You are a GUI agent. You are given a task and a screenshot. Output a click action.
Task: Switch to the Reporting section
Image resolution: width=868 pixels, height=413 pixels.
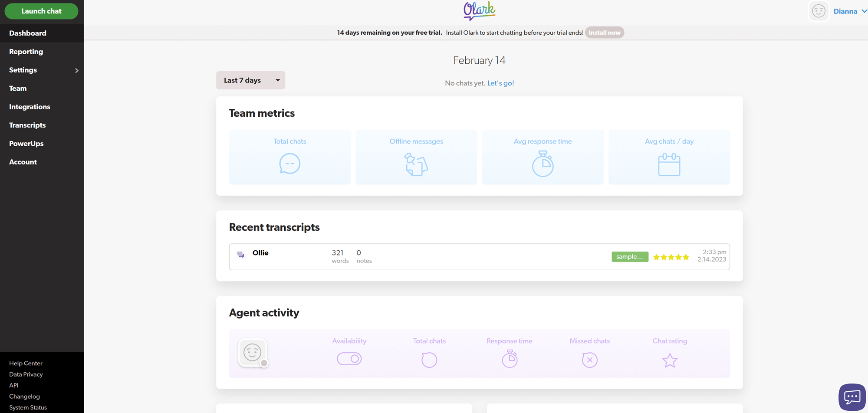point(26,51)
